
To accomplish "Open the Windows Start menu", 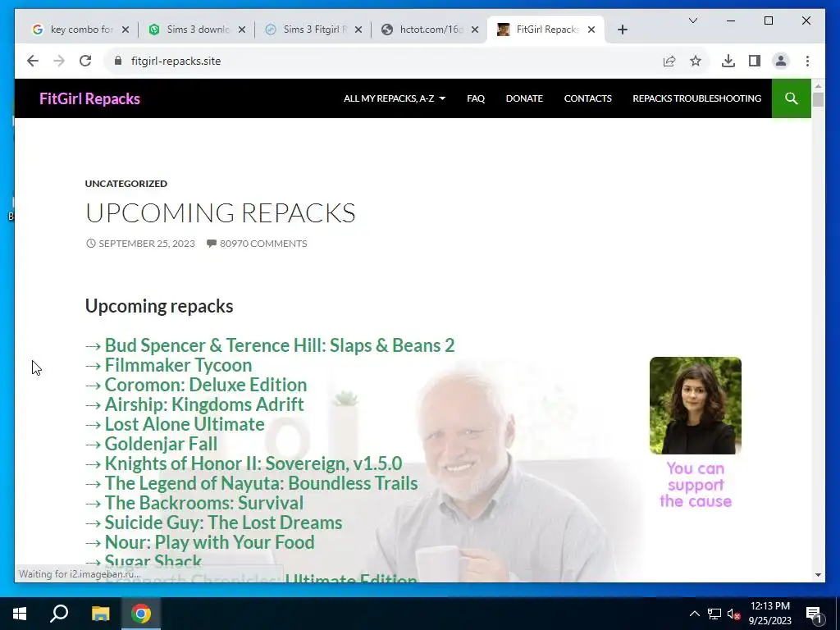I will coord(20,614).
